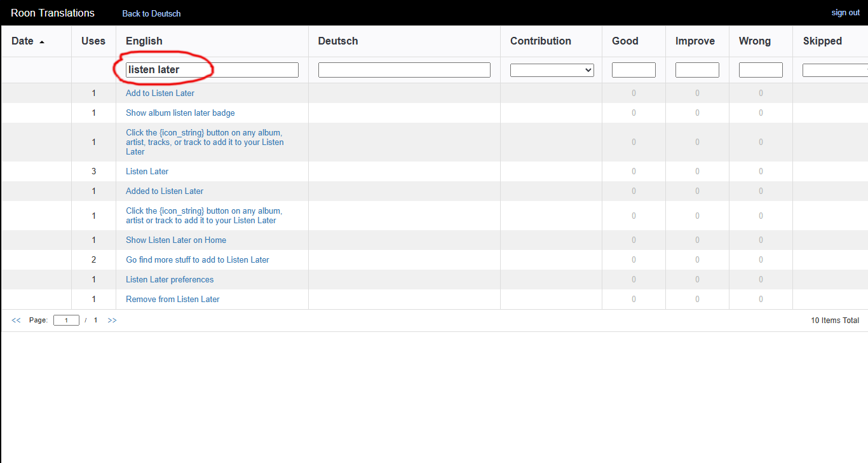Click the page number input field
The image size is (868, 463).
click(66, 321)
